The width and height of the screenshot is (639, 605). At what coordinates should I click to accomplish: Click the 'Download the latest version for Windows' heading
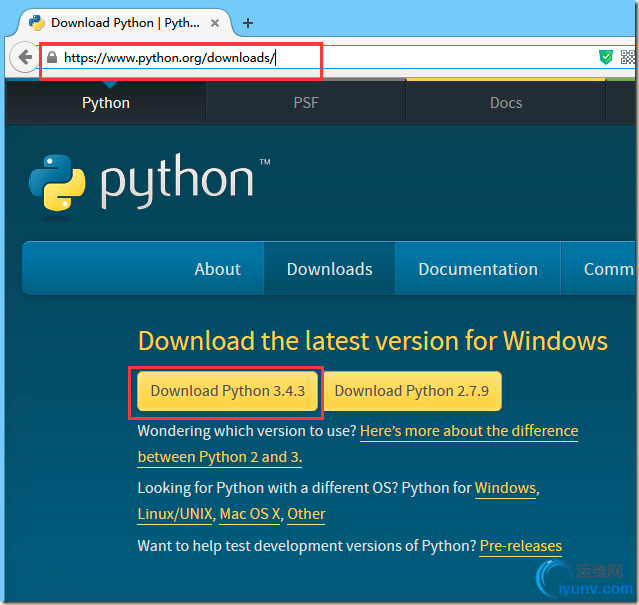[373, 341]
